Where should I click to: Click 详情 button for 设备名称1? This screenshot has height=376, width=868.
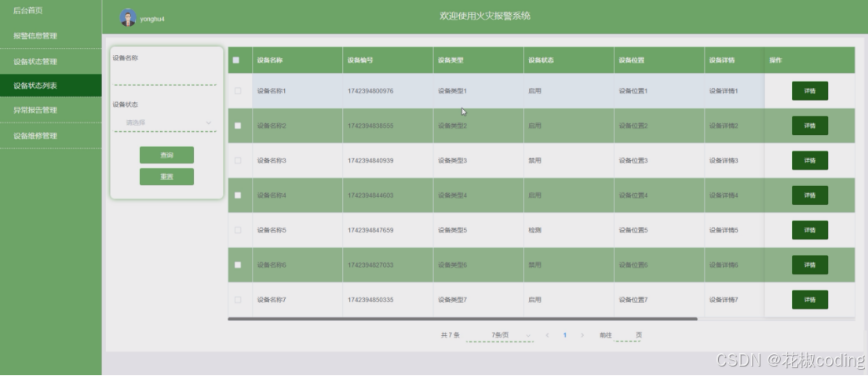pos(810,91)
